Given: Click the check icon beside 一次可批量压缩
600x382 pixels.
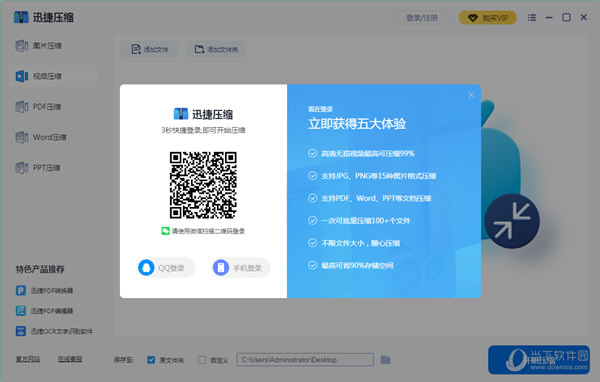Looking at the screenshot, I should coord(313,220).
